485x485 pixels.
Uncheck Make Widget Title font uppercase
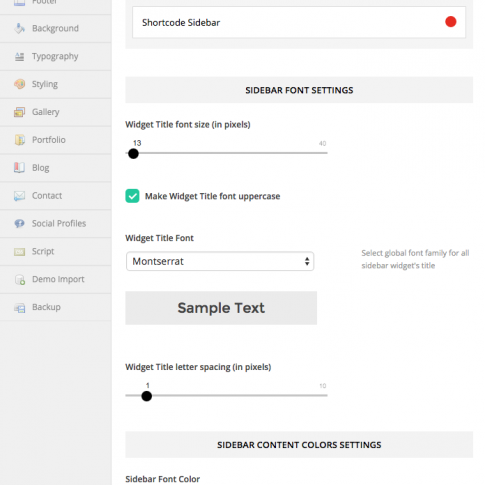click(x=132, y=196)
